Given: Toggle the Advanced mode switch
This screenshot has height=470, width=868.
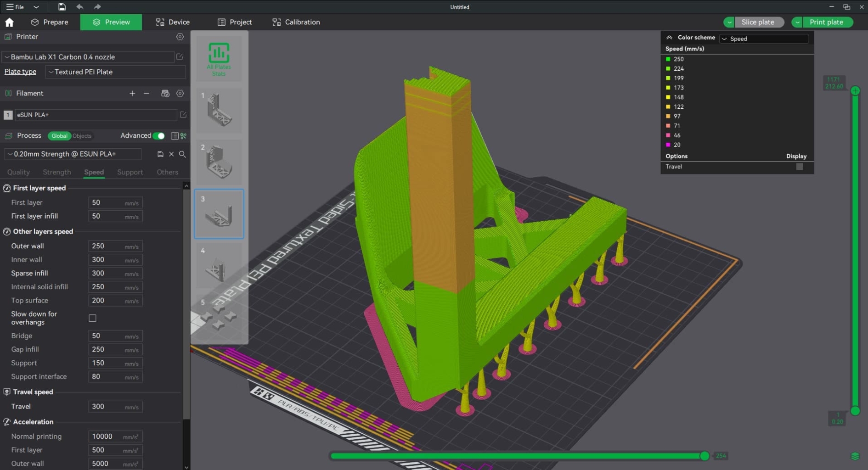Looking at the screenshot, I should click(x=158, y=136).
